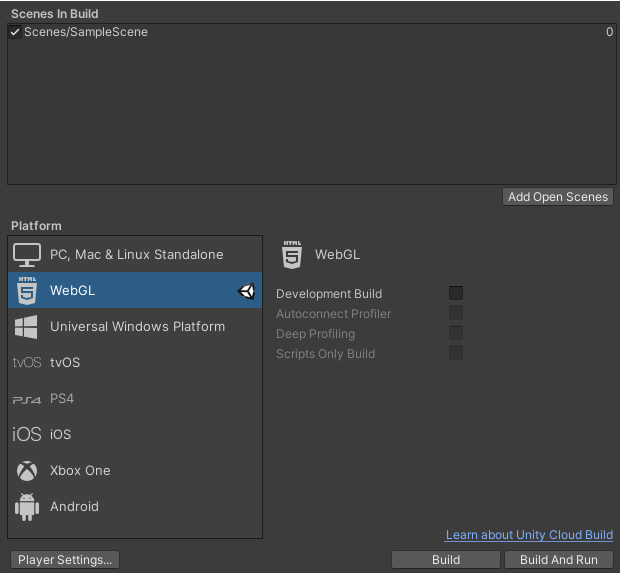Select PC, Mac & Linux Standalone platform
Screen dimensions: 620x573
(x=135, y=254)
